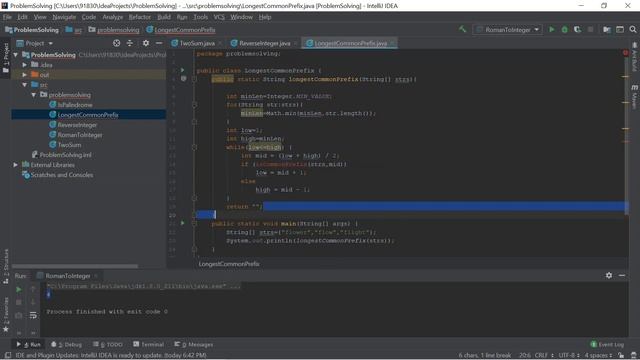Run RomanToInteger with the green play icon in the top toolbar
The height and width of the screenshot is (360, 640).
[x=552, y=29]
